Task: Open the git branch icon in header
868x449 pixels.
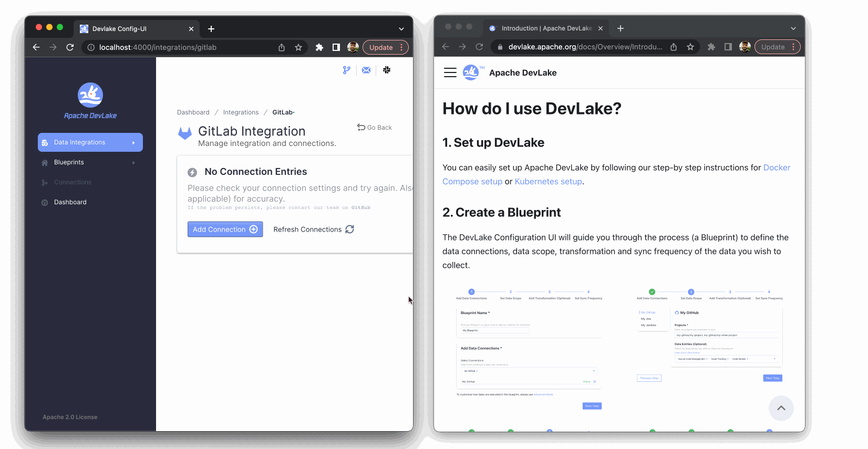Action: (346, 70)
